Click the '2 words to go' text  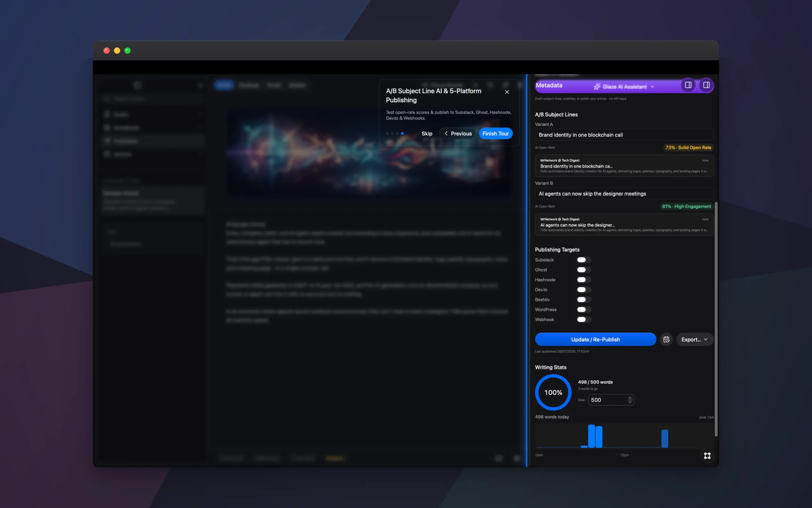[587, 389]
